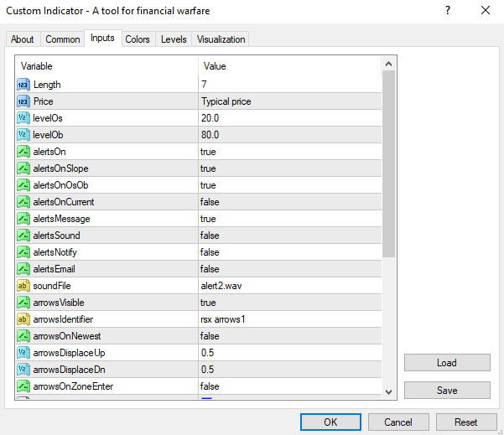Select the bool icon for alertsSound
504x435 pixels.
click(x=23, y=236)
